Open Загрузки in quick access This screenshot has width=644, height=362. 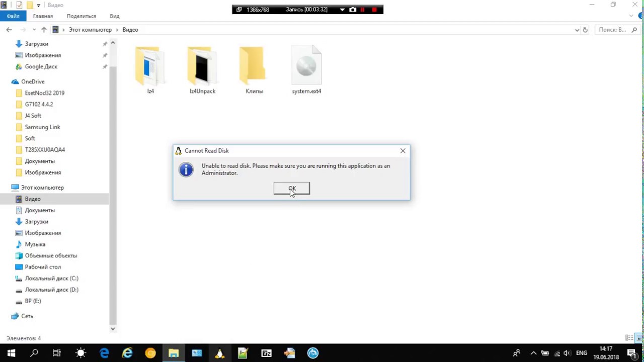pyautogui.click(x=36, y=44)
